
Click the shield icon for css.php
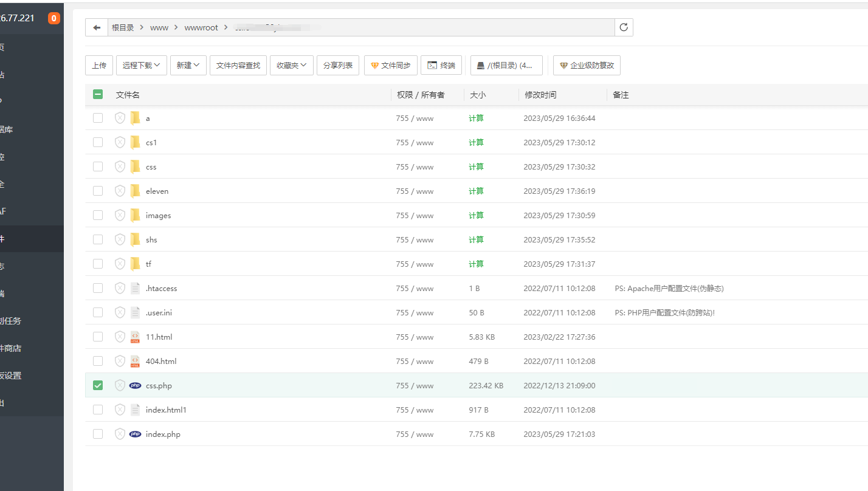coord(120,385)
